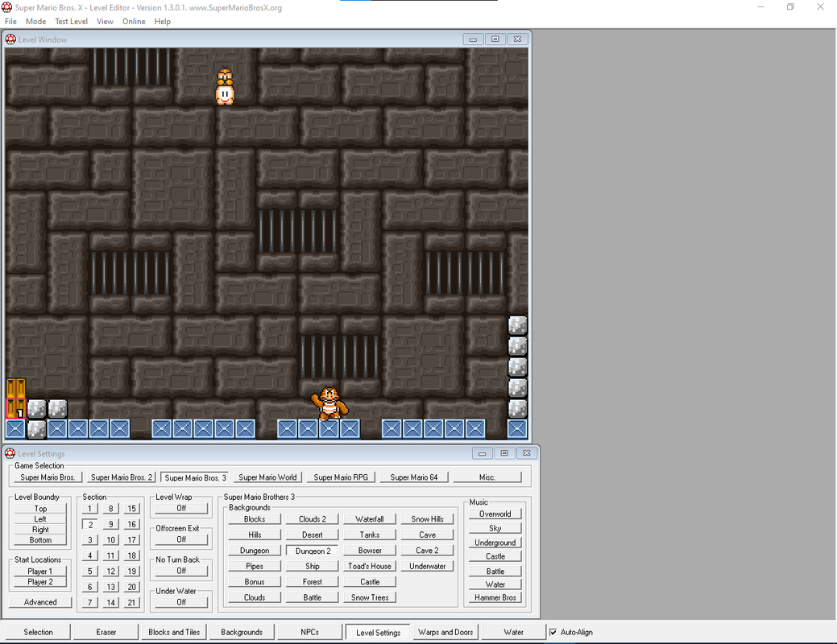
Task: Click the app icon in main title bar
Action: click(x=7, y=7)
